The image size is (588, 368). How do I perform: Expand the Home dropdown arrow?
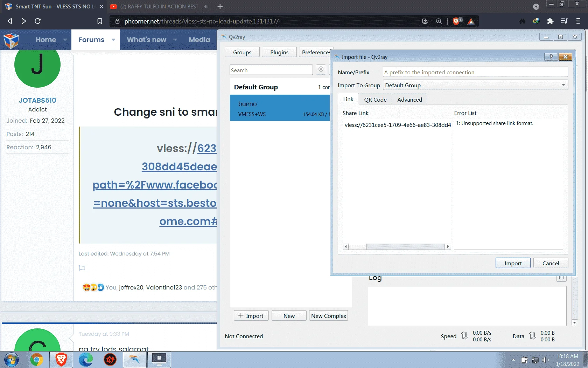point(65,40)
